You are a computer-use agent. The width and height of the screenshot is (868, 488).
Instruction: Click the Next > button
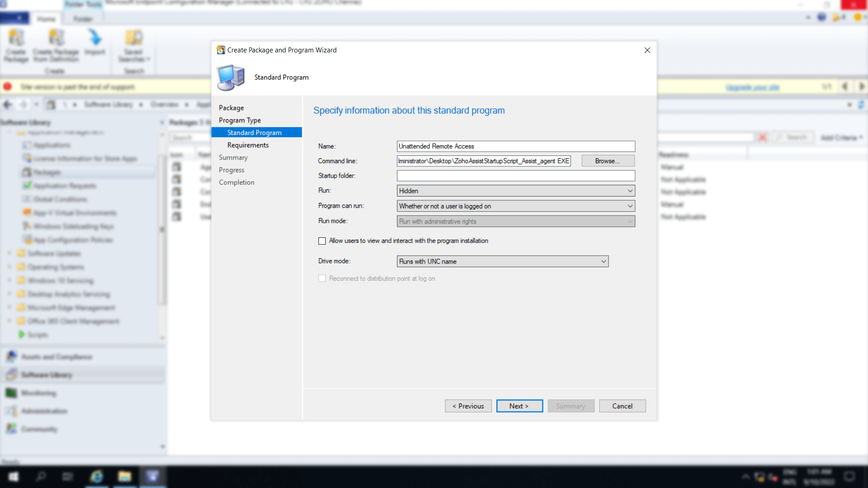(519, 406)
